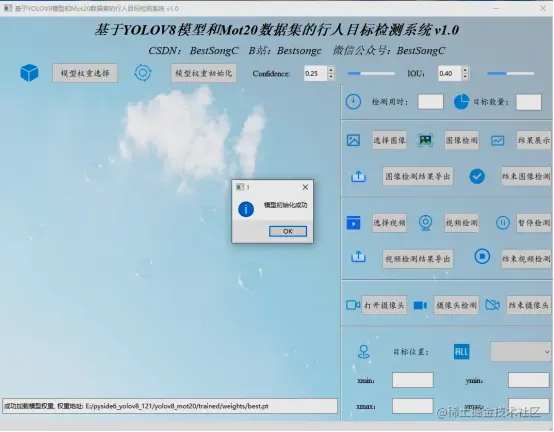
Task: Click the pause circle icon
Action: [502, 223]
